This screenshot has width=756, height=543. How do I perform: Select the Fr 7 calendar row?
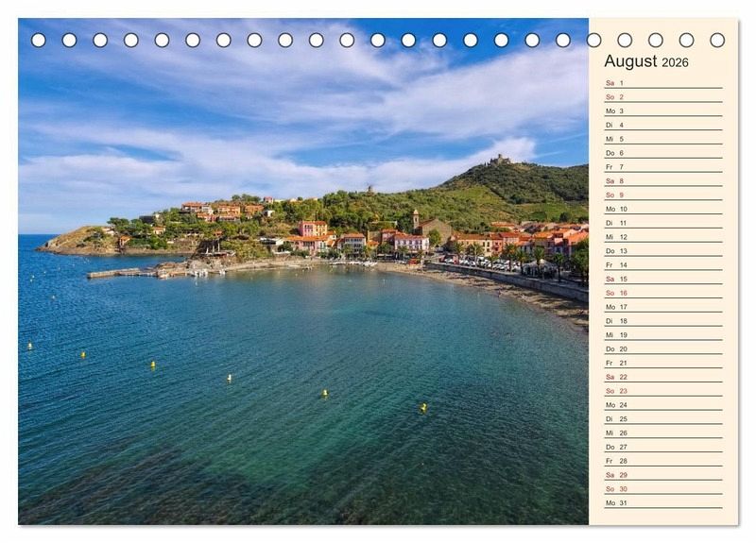[663, 167]
